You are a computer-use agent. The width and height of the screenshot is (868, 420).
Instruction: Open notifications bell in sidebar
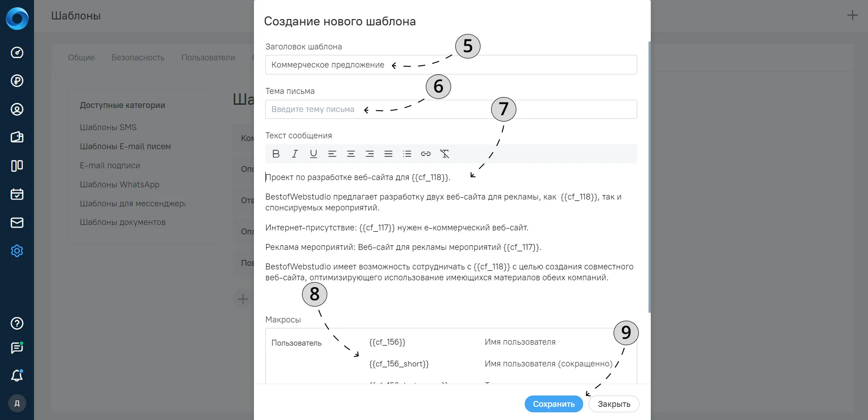point(17,376)
